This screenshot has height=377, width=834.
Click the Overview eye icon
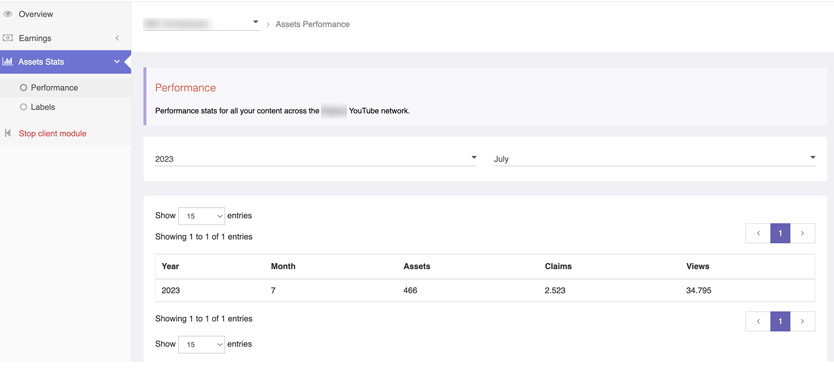pos(7,14)
